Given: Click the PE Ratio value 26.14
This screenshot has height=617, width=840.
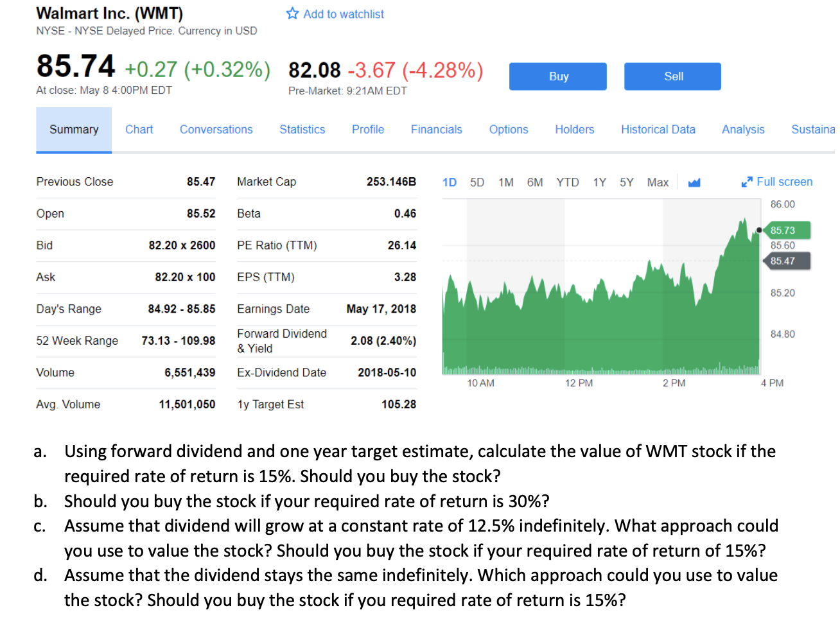Looking at the screenshot, I should [402, 245].
